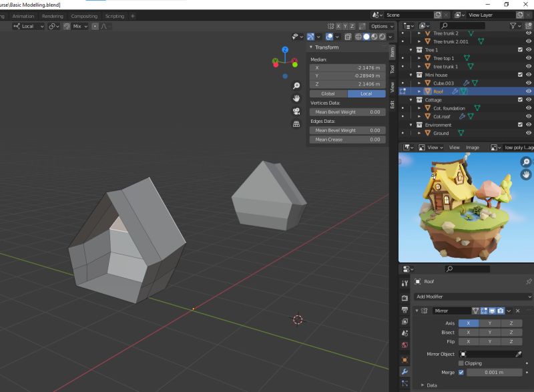The height and width of the screenshot is (392, 534).
Task: Open the Options dropdown
Action: tap(382, 26)
